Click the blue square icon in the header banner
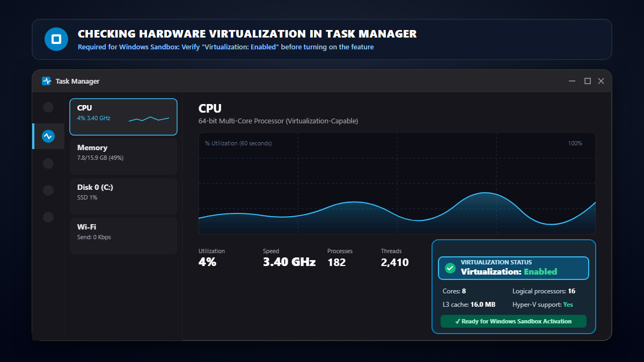The image size is (644, 362). point(56,40)
